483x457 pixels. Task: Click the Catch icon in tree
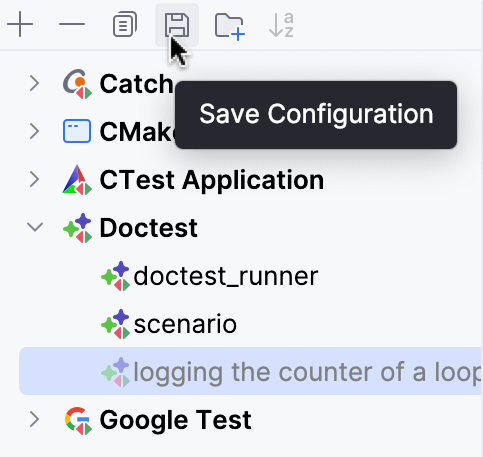[77, 84]
